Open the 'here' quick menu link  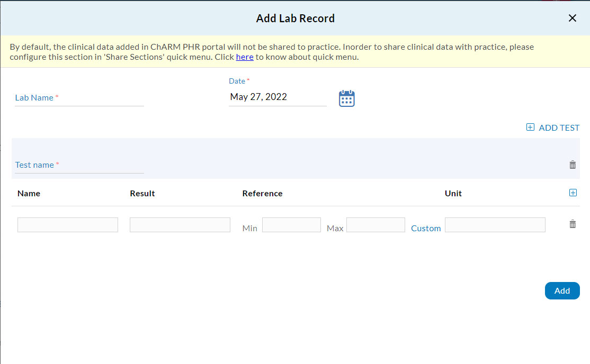[x=244, y=57]
